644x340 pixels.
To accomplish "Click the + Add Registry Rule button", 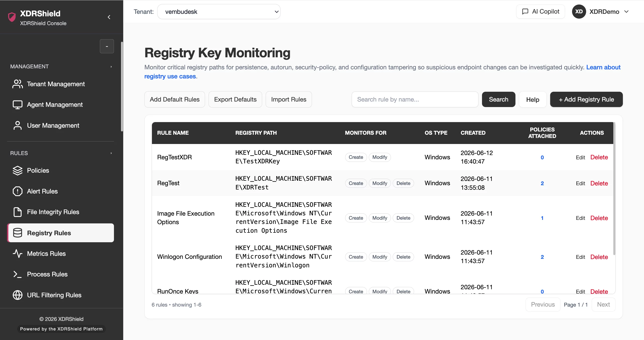I will point(586,100).
